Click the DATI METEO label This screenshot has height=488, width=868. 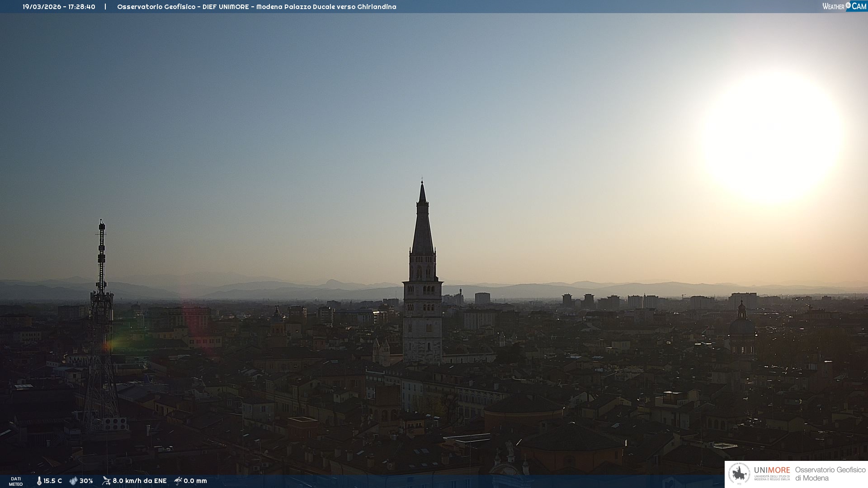(16, 481)
